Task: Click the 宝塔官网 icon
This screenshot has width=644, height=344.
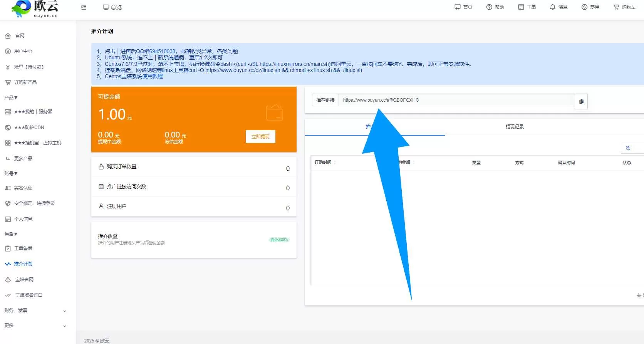Action: [x=8, y=280]
